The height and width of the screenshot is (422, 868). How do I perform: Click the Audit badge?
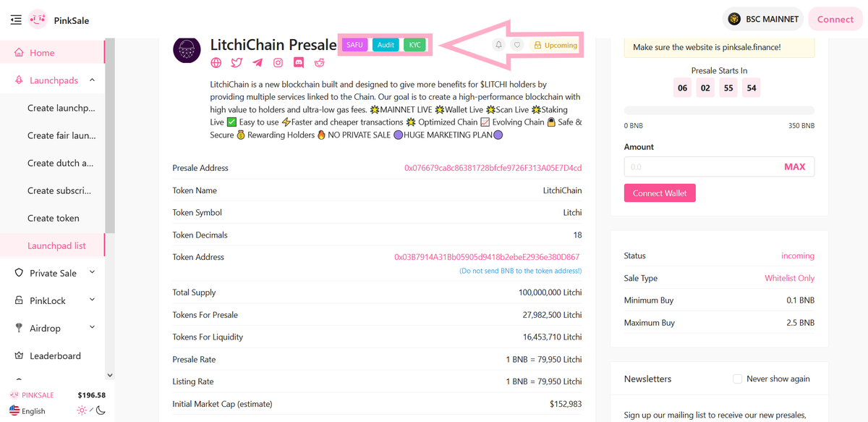point(386,45)
